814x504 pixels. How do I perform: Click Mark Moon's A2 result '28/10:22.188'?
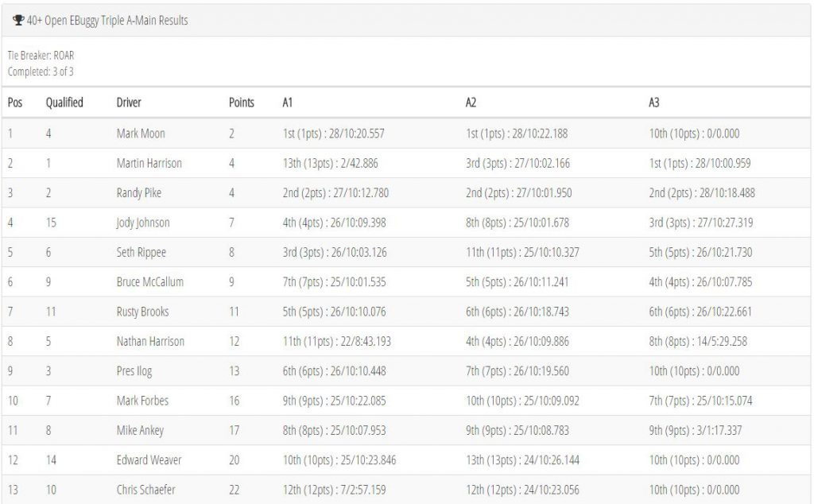click(540, 134)
